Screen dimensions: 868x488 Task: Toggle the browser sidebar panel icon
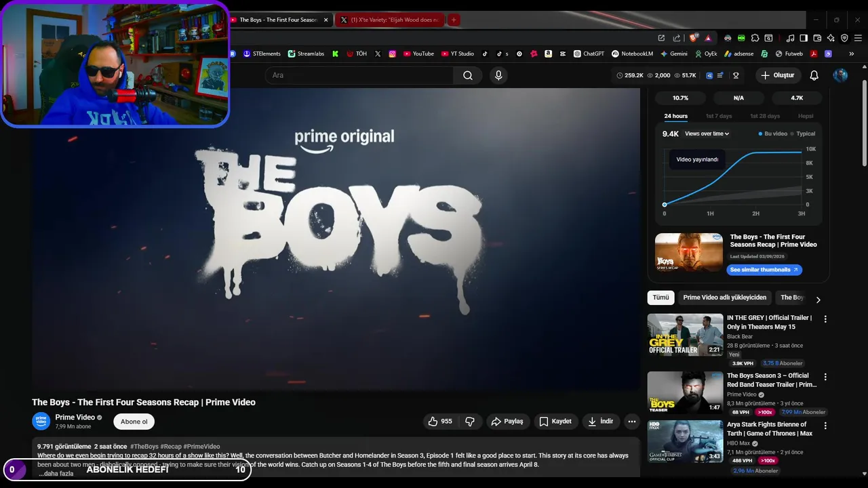804,38
